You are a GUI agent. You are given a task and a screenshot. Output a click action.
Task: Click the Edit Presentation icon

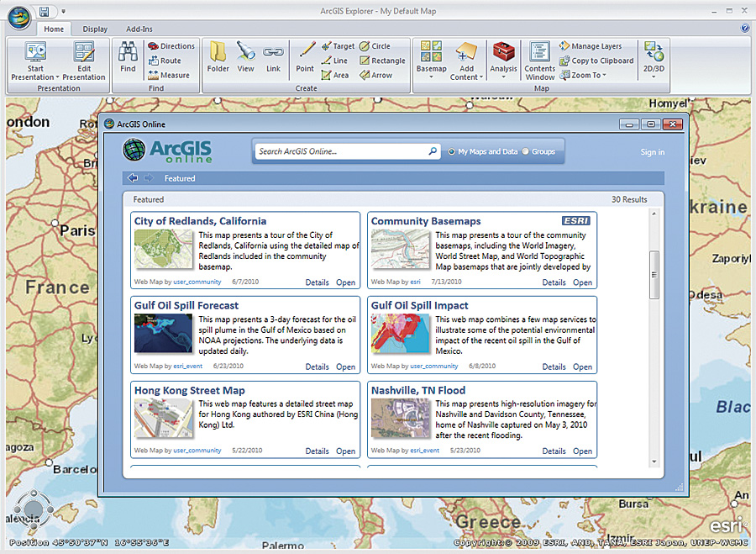(x=84, y=51)
